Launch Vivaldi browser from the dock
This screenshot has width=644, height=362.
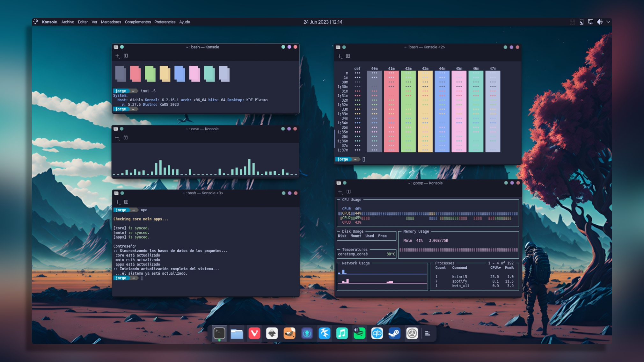(254, 333)
